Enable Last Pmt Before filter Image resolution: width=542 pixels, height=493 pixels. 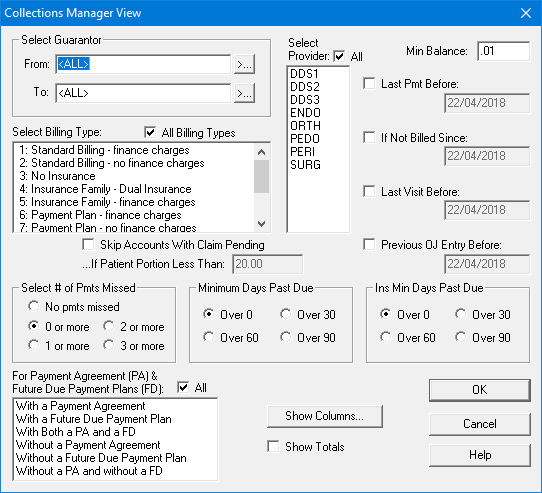(369, 84)
